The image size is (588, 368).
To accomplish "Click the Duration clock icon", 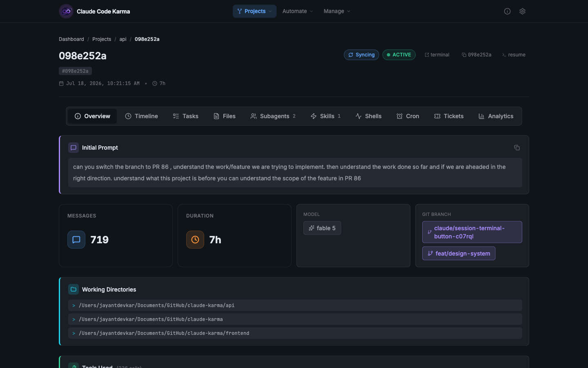I will tap(195, 240).
